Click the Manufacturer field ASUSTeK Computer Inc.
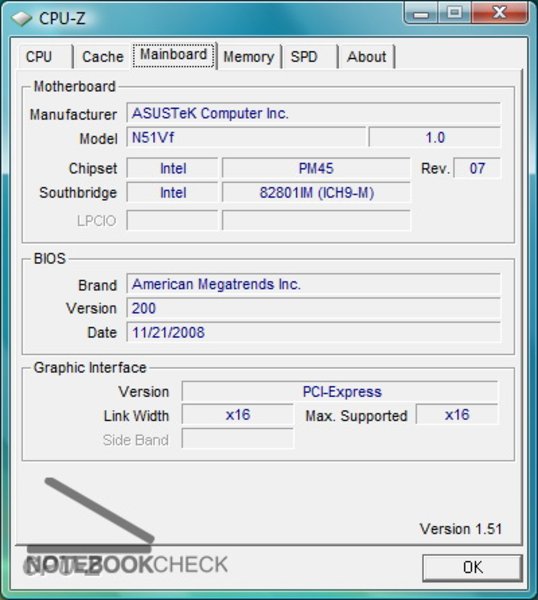538x600 pixels. [x=313, y=113]
